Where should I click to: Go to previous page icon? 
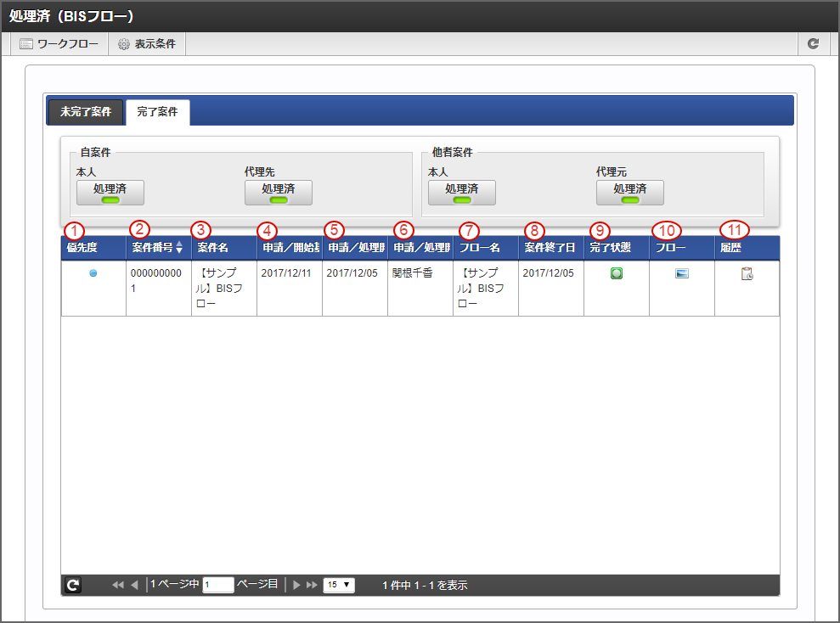click(134, 585)
